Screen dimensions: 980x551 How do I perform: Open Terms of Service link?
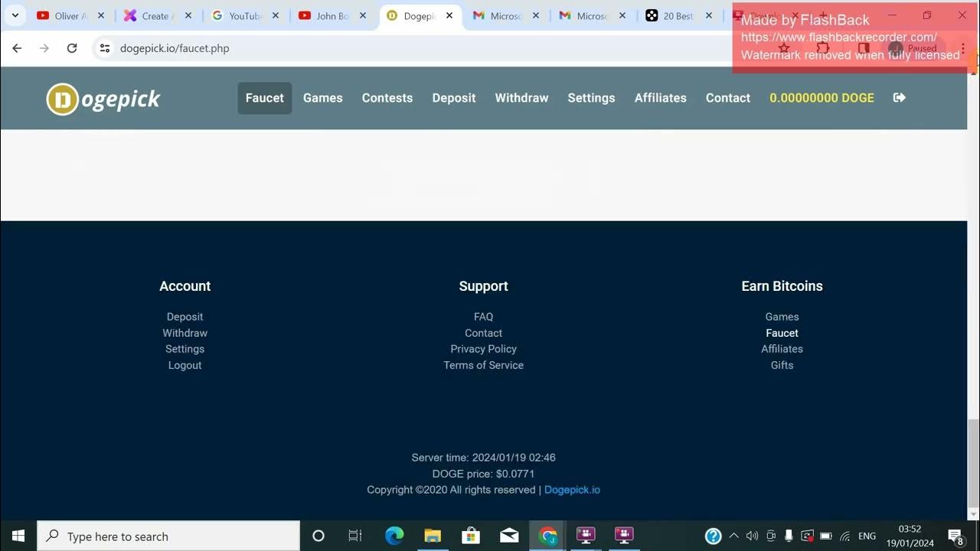(x=483, y=365)
